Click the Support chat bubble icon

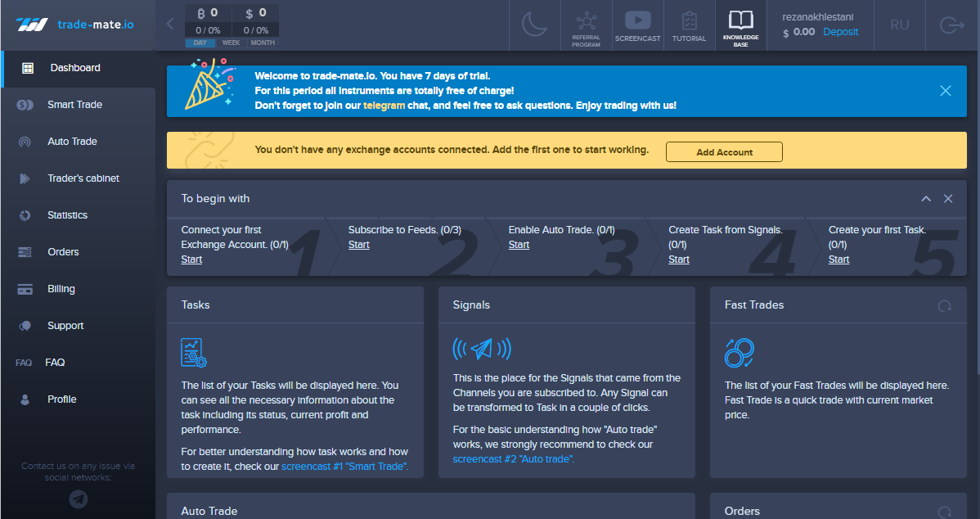tap(25, 326)
